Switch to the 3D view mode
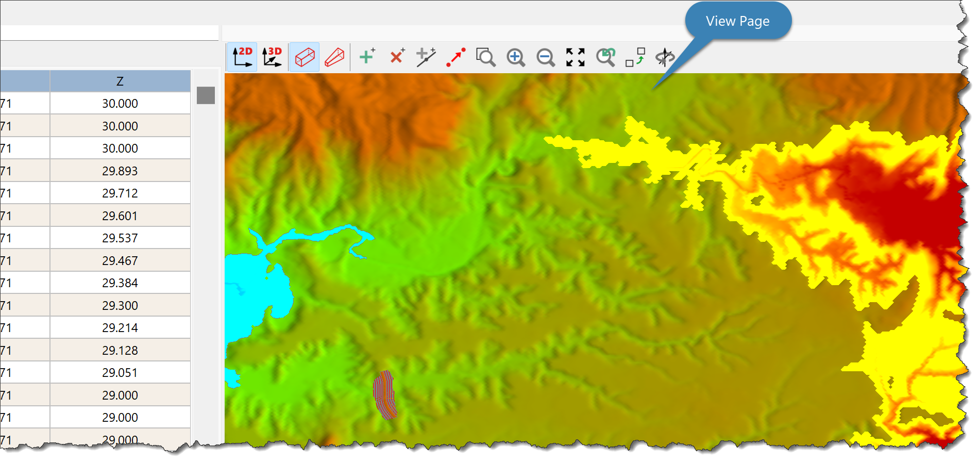This screenshot has height=462, width=980. (272, 57)
